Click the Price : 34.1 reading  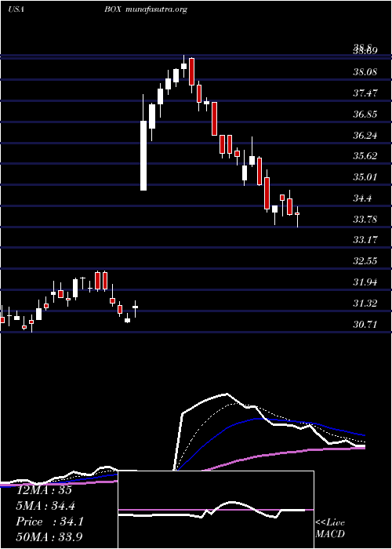pyautogui.click(x=50, y=522)
